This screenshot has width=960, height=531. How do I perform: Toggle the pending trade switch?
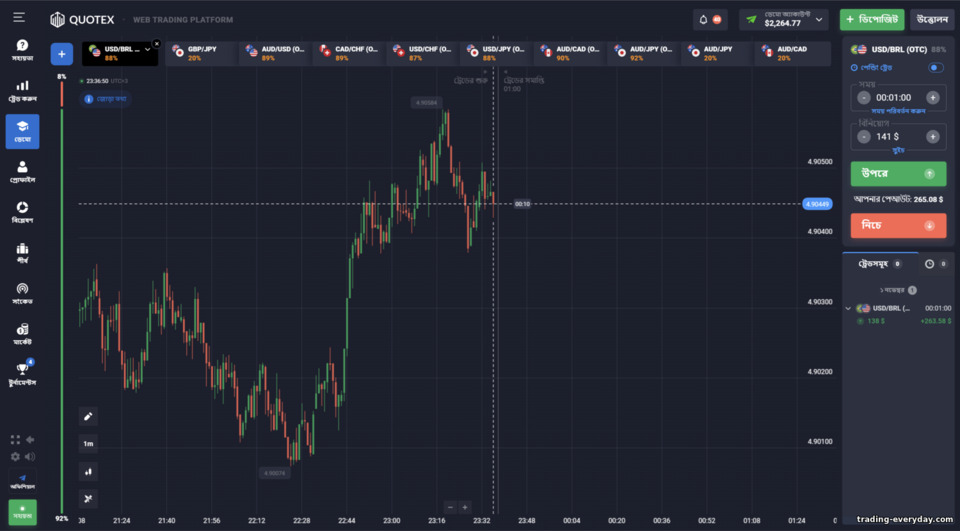pyautogui.click(x=935, y=67)
